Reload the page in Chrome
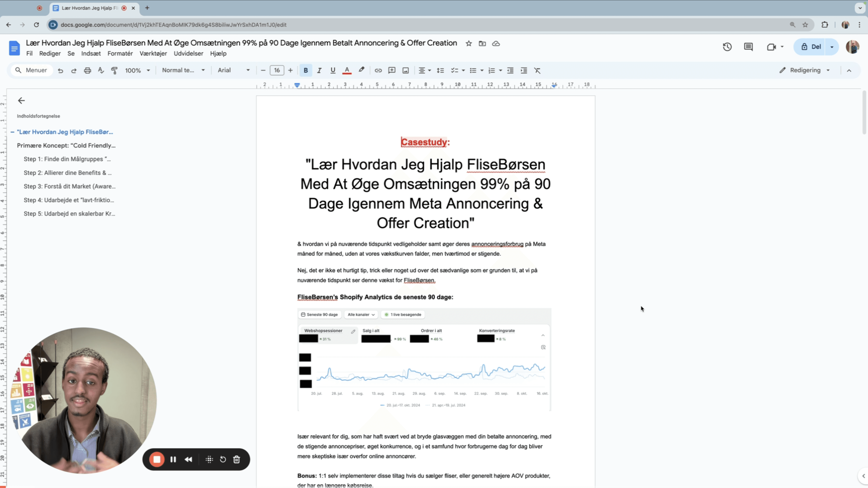This screenshot has width=868, height=488. coord(36,25)
